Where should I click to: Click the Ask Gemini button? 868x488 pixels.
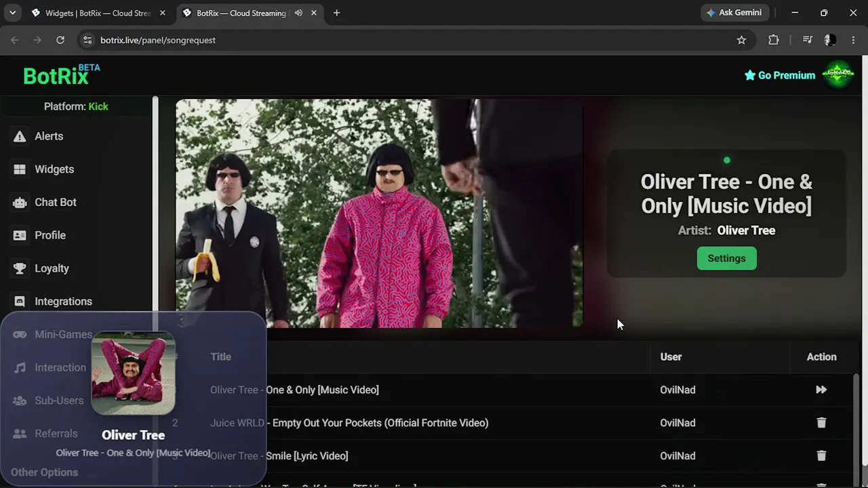point(734,13)
